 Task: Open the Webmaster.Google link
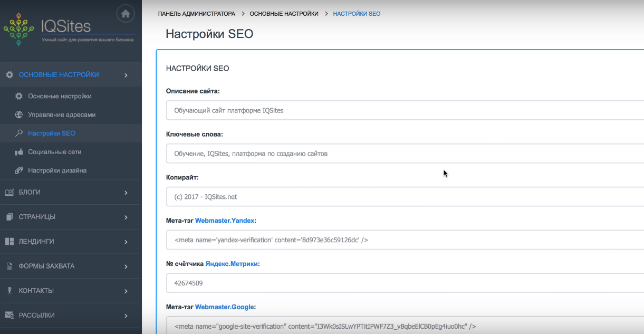[x=225, y=307]
